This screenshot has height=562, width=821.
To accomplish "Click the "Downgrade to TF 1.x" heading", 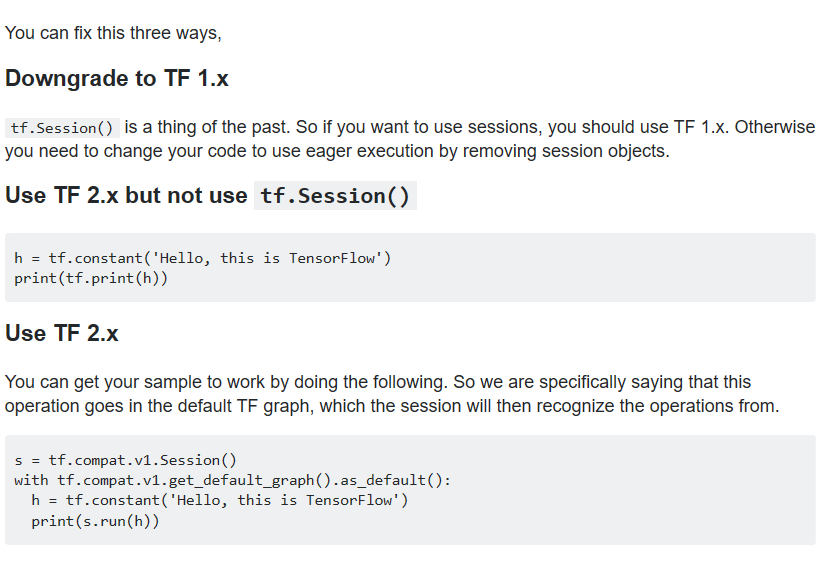I will pos(117,79).
